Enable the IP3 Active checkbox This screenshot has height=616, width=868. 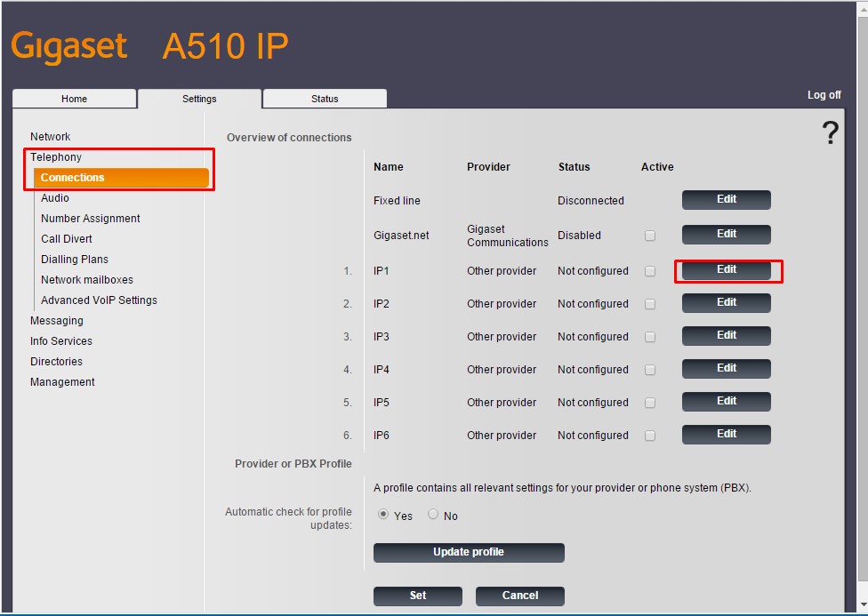(x=650, y=337)
